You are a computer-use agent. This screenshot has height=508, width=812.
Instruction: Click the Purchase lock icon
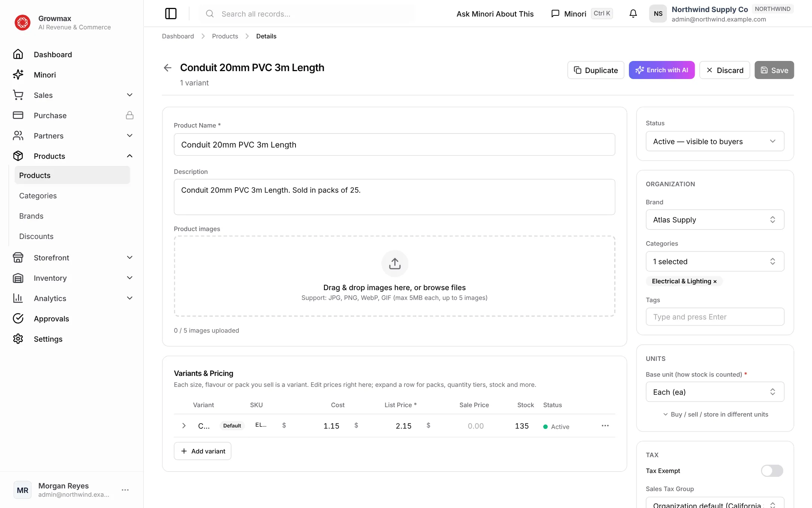(x=130, y=115)
